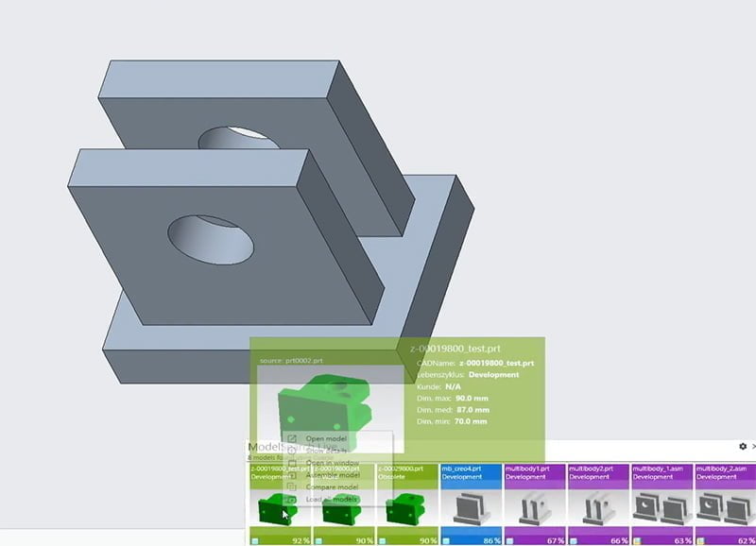Click the 62 % similarity score
Viewport: 756px width, 546px height.
pos(747,541)
